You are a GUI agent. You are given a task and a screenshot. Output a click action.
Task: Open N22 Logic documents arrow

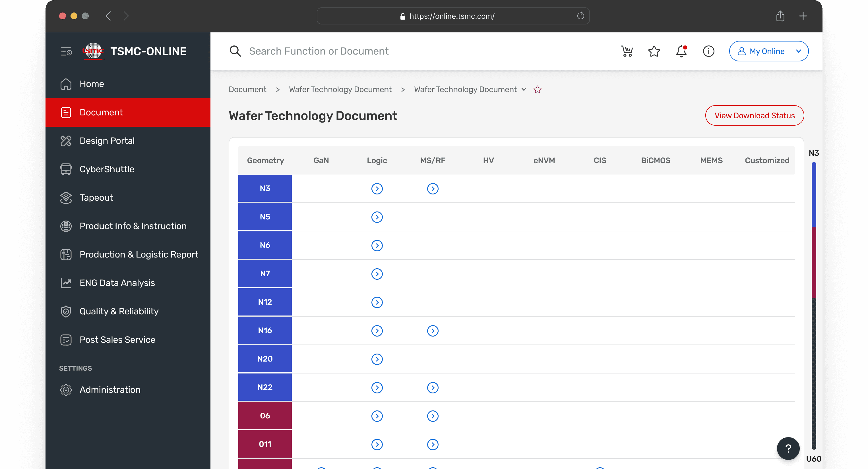(x=377, y=387)
